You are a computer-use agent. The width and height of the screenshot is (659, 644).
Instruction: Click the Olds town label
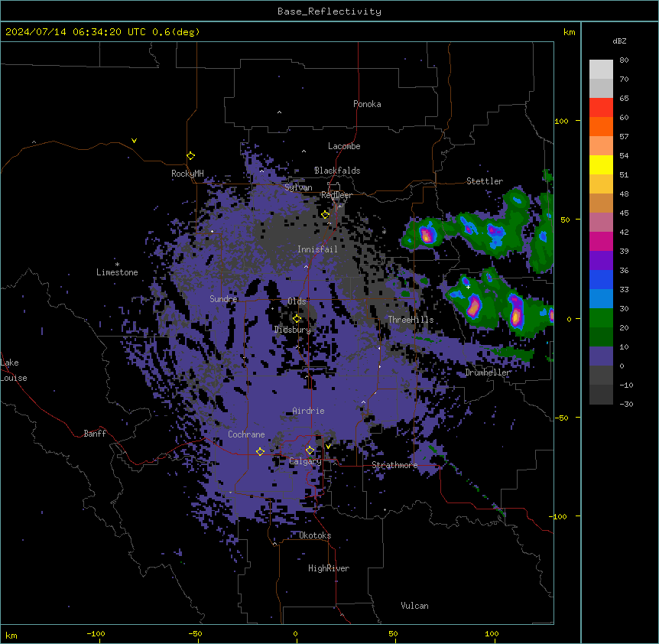[297, 301]
